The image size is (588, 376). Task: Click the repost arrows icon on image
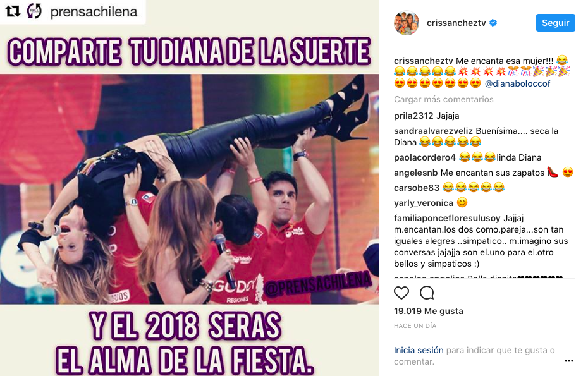[13, 11]
